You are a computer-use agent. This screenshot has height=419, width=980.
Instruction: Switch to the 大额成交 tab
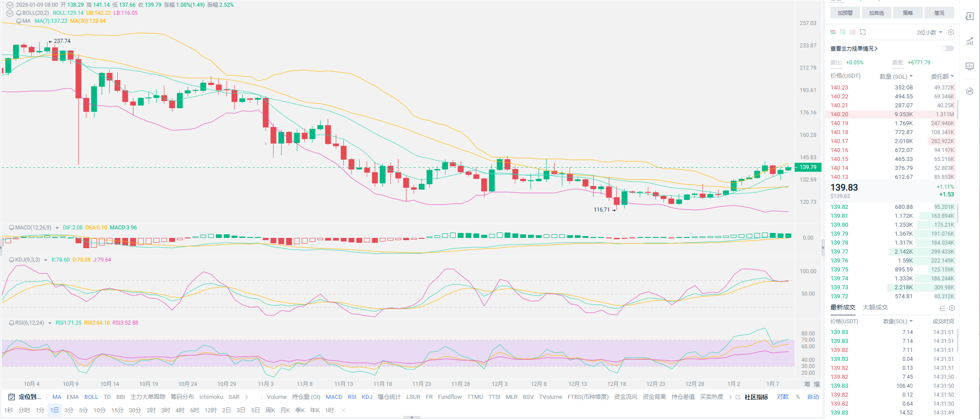click(x=875, y=308)
